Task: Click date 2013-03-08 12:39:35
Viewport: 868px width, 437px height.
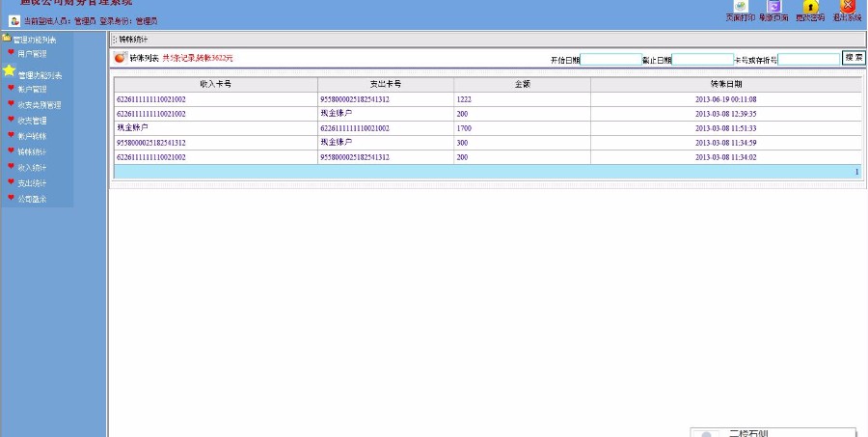Action: [725, 114]
